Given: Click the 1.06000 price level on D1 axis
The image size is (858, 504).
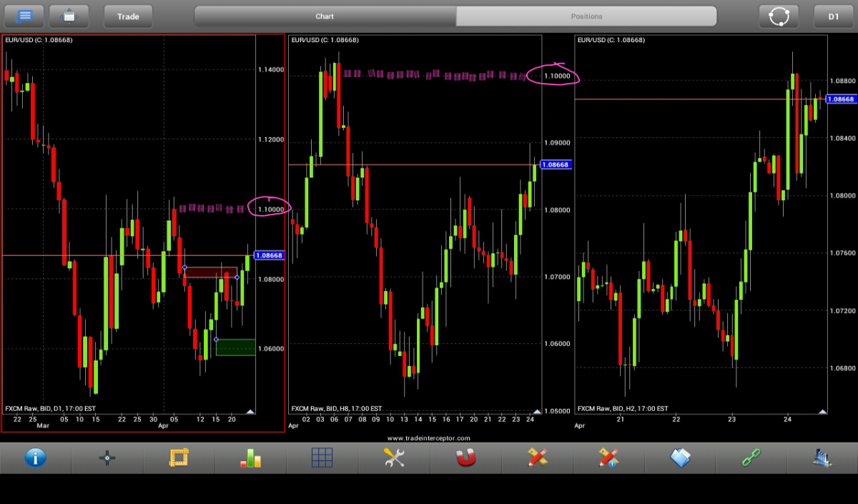Looking at the screenshot, I should pos(271,349).
